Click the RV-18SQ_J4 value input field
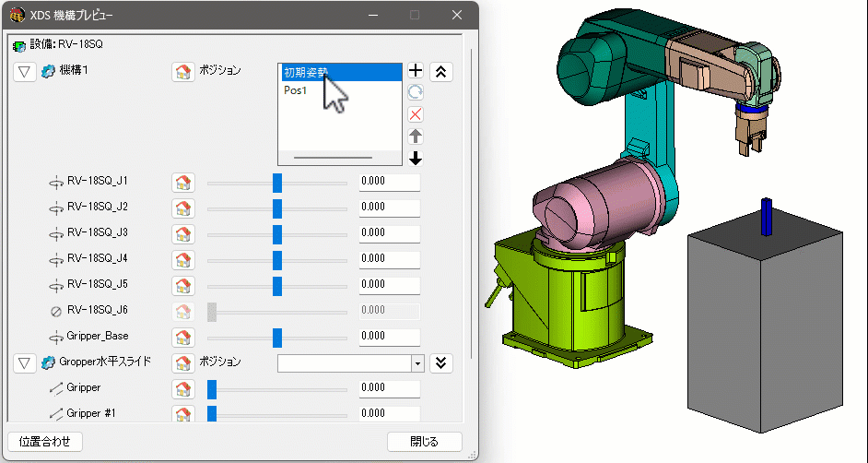 click(x=389, y=260)
